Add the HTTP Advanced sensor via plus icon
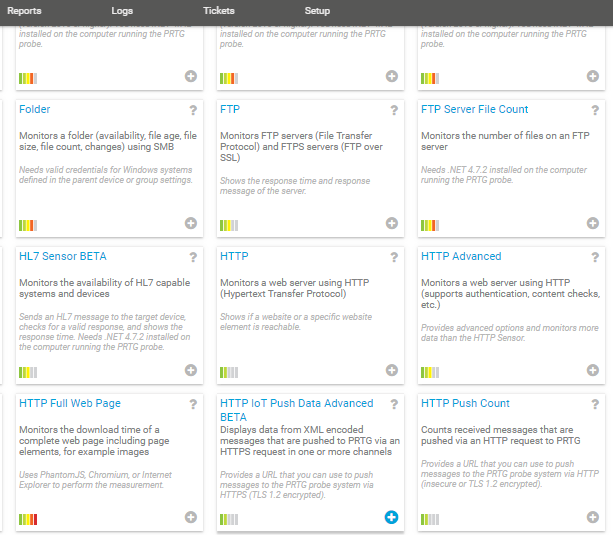Screen dimensions: 613x535 [592, 371]
